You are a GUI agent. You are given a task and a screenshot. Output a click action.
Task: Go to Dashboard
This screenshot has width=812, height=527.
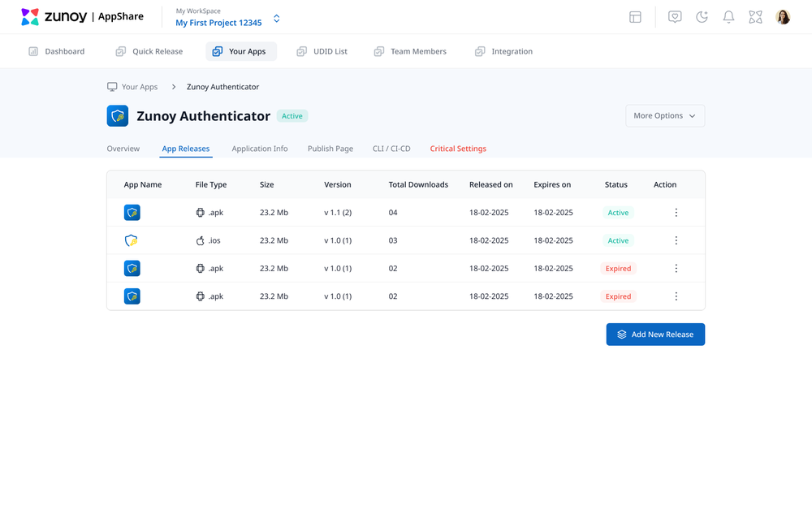point(57,51)
